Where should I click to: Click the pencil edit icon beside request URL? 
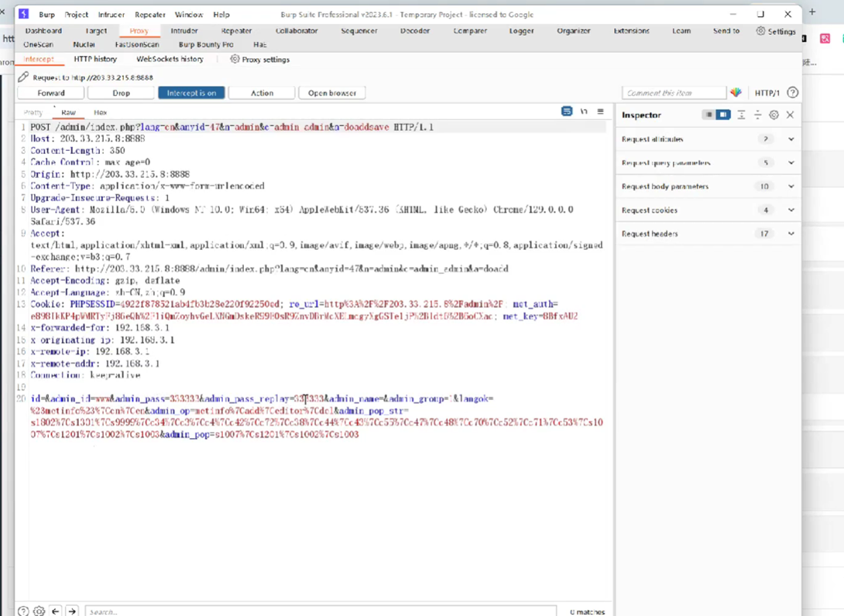[x=23, y=77]
